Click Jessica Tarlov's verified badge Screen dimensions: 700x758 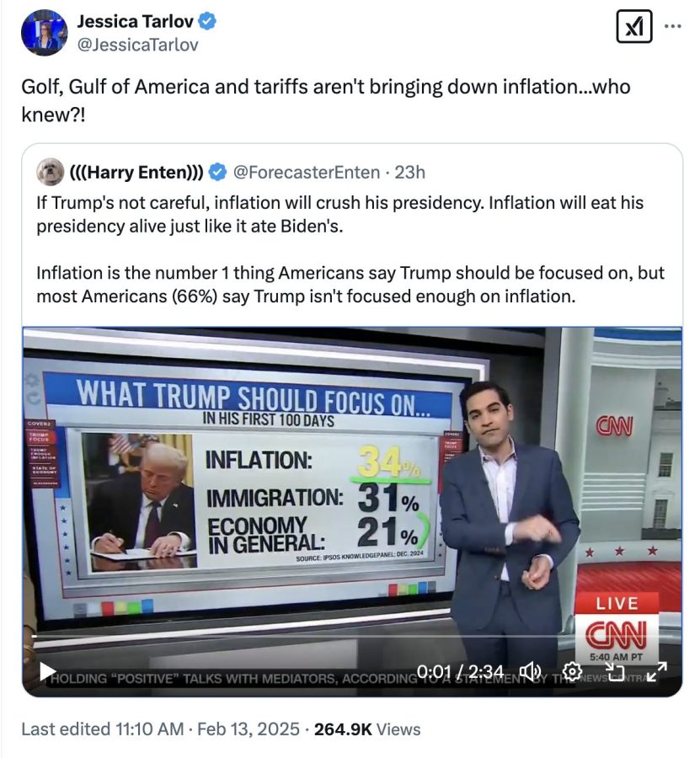coord(206,22)
